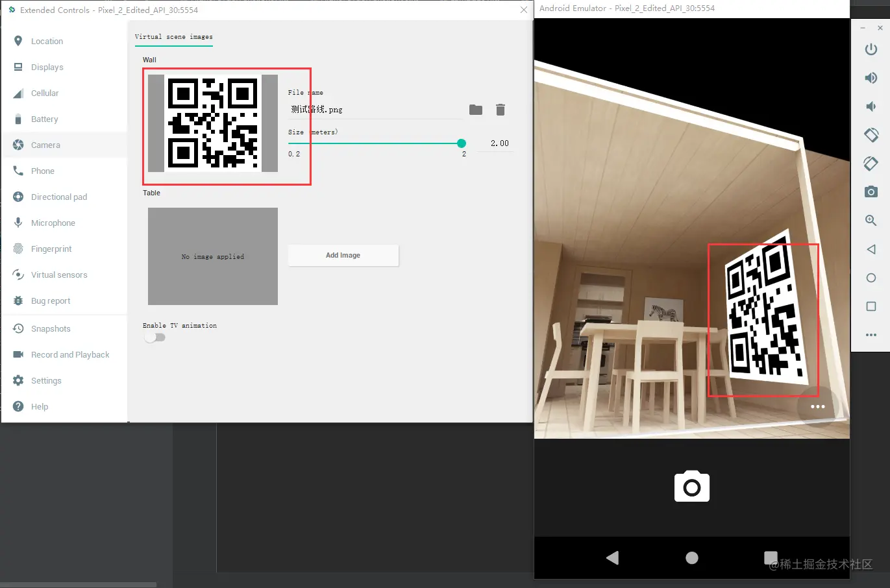Open the Fingerprint section
The image size is (890, 588).
tap(64, 249)
